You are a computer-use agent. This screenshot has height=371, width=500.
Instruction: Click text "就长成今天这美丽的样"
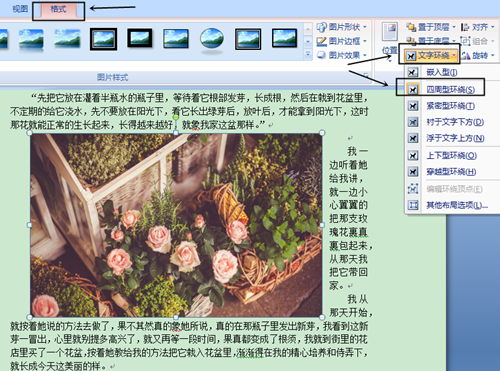[55, 366]
